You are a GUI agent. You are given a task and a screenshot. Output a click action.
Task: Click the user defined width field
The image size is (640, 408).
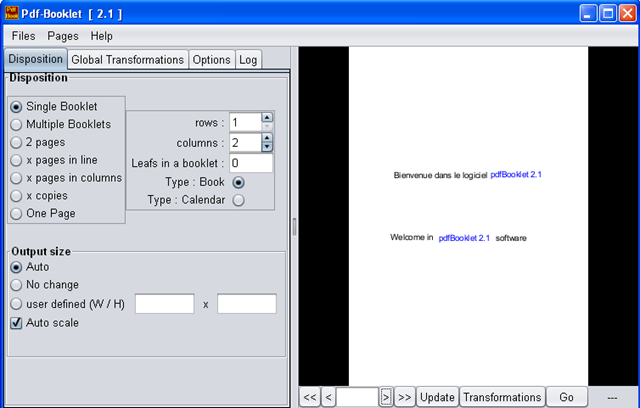(164, 304)
